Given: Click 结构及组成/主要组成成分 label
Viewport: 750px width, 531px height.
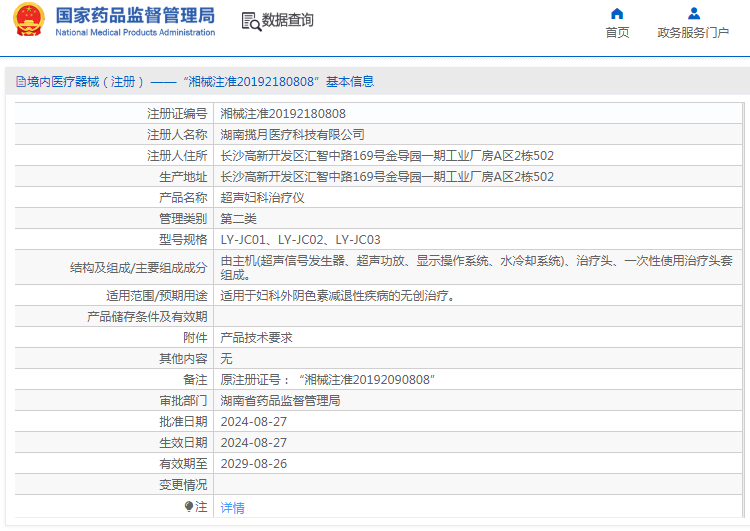Looking at the screenshot, I should [x=139, y=268].
